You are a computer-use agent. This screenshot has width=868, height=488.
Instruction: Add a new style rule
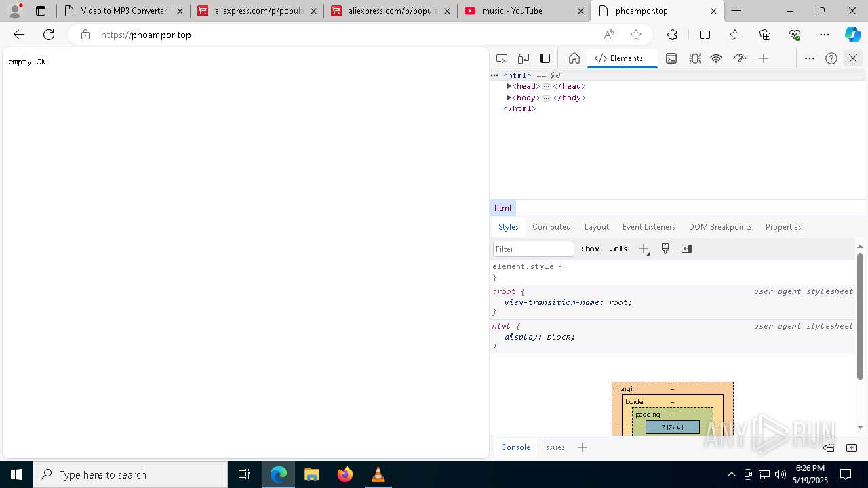coord(644,249)
